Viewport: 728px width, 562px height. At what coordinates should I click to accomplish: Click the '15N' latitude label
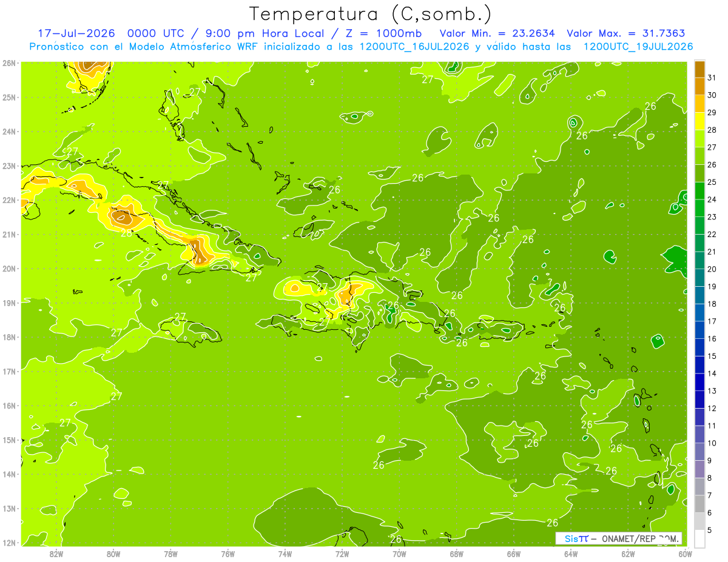(9, 440)
